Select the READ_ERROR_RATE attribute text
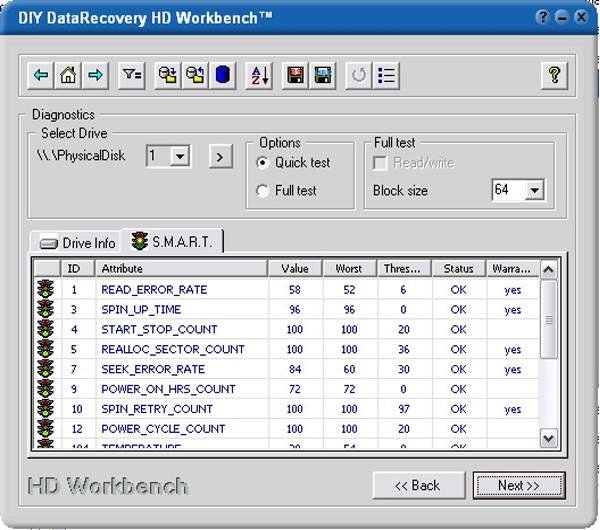This screenshot has height=530, width=600. 154,290
